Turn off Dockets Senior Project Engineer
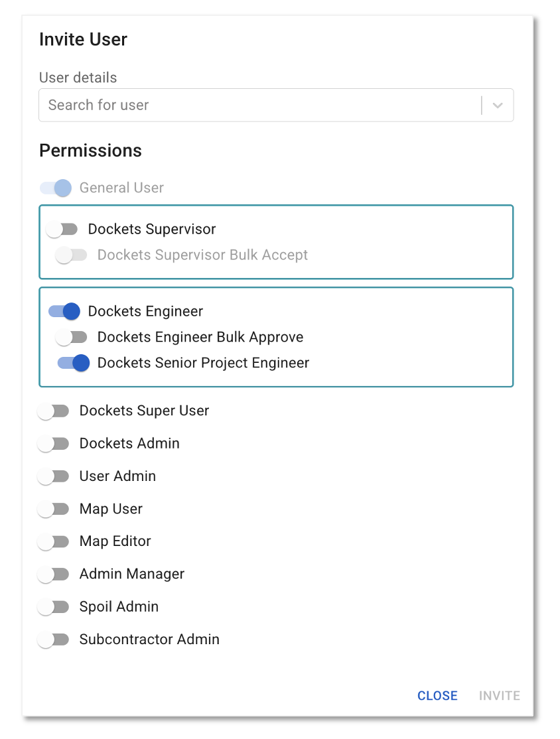The height and width of the screenshot is (739, 560). (x=74, y=363)
